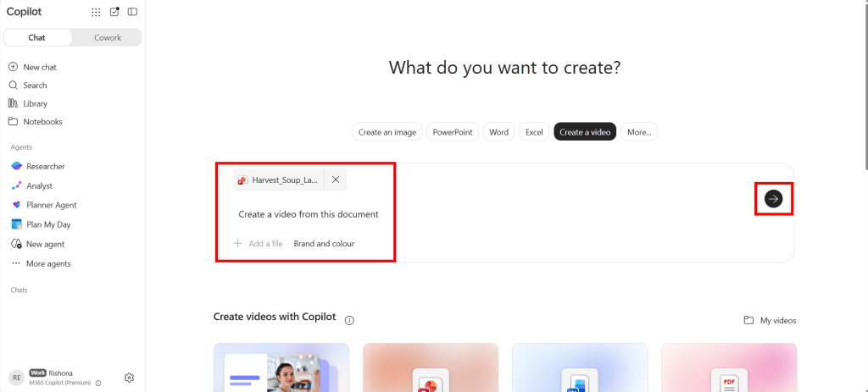Select the Planner Agent icon

pos(16,205)
